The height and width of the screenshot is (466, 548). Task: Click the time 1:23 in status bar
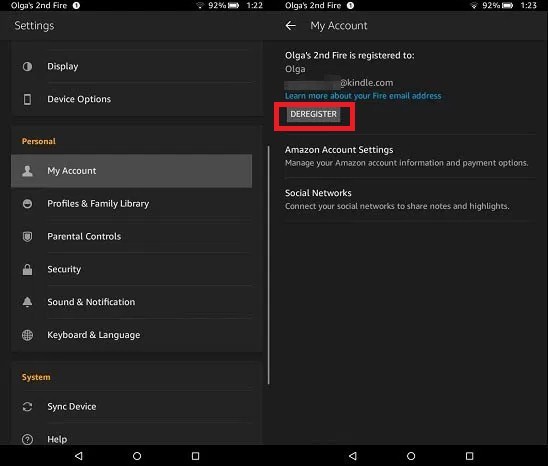(x=528, y=6)
